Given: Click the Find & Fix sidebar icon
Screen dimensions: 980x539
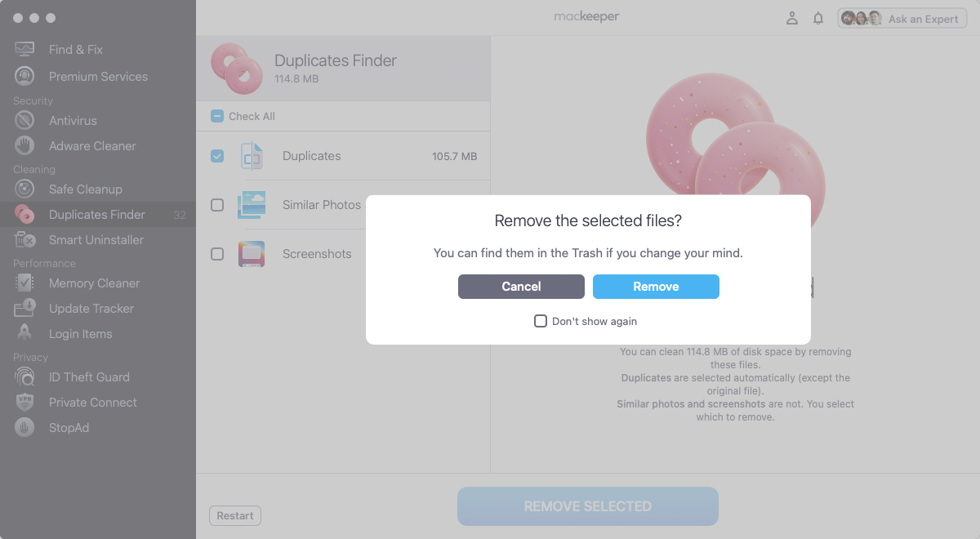Looking at the screenshot, I should coord(24,49).
